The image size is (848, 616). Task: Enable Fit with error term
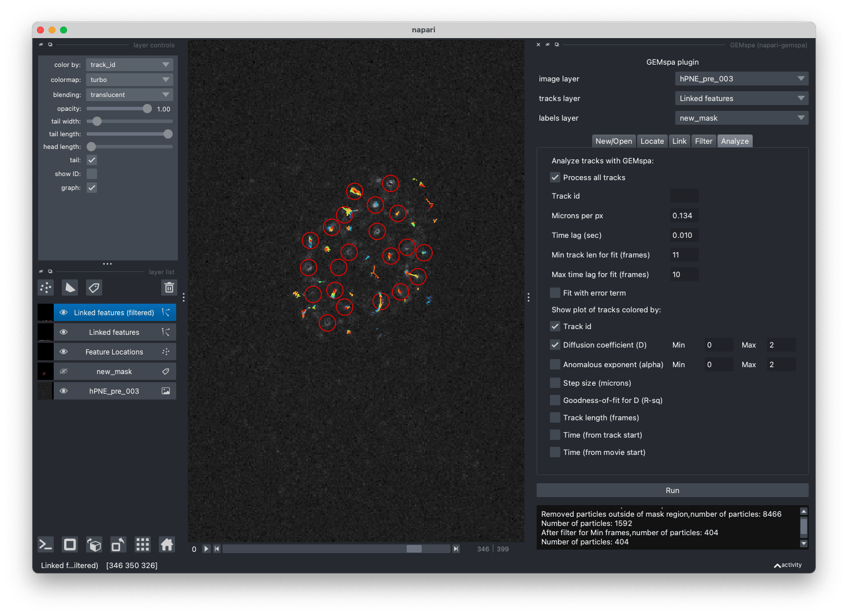[555, 293]
